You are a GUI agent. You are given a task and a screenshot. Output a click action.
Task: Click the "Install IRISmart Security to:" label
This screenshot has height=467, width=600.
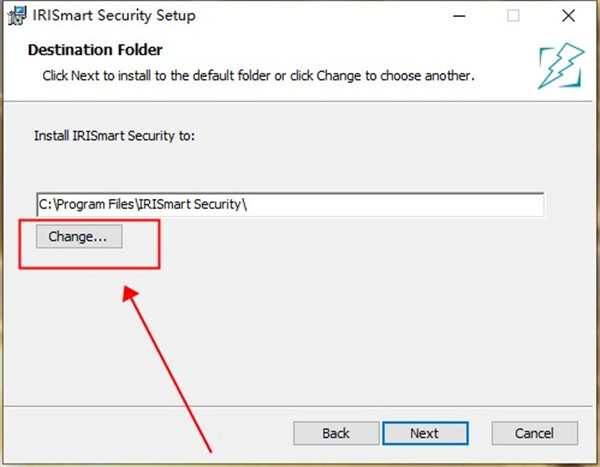114,135
